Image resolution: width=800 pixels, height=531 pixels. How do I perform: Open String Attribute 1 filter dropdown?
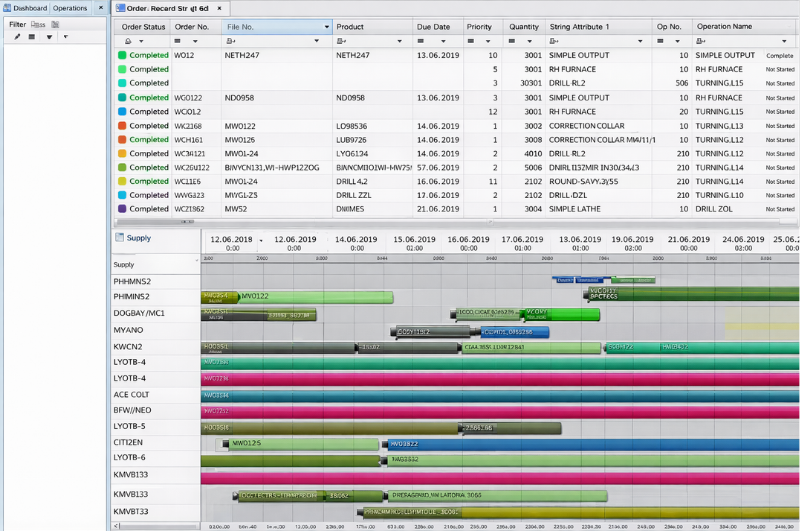pyautogui.click(x=640, y=41)
